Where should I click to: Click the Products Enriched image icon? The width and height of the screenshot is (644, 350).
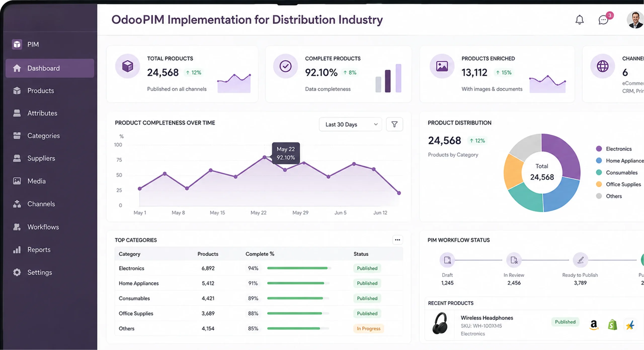click(442, 66)
